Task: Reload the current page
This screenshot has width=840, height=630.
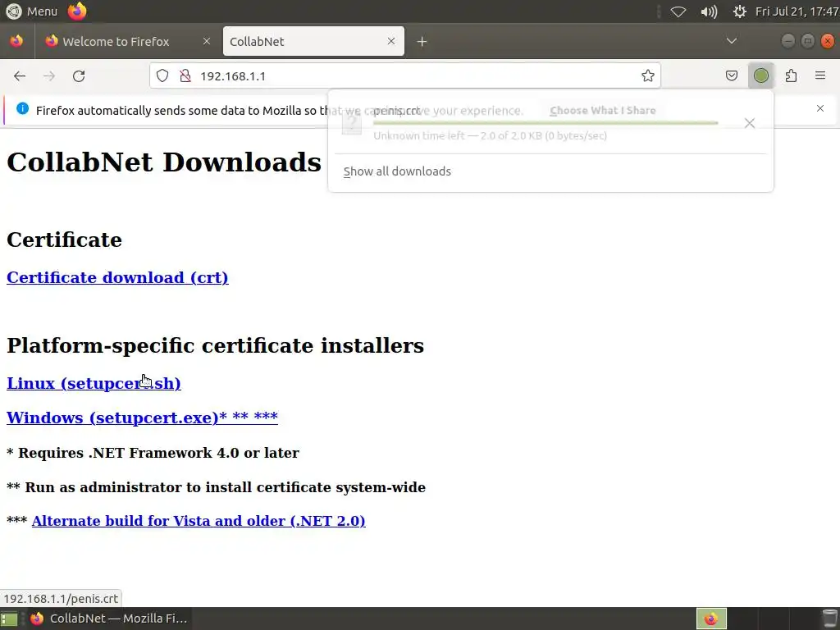Action: (x=79, y=76)
